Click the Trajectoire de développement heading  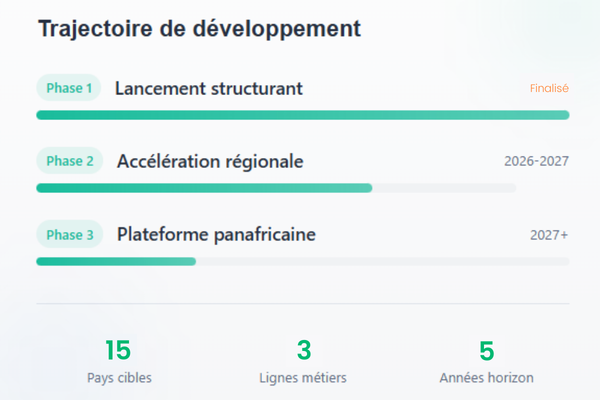pos(199,28)
